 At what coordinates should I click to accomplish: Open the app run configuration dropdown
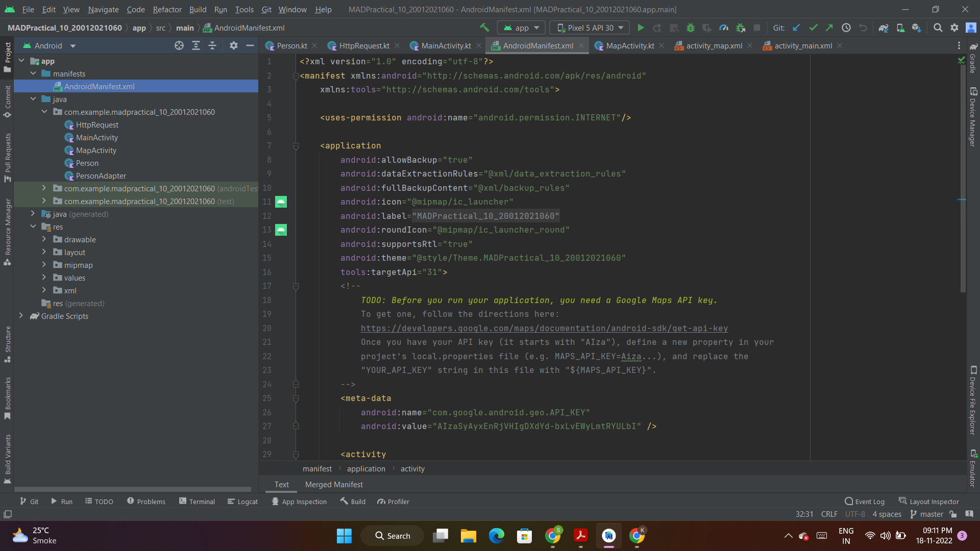[521, 28]
